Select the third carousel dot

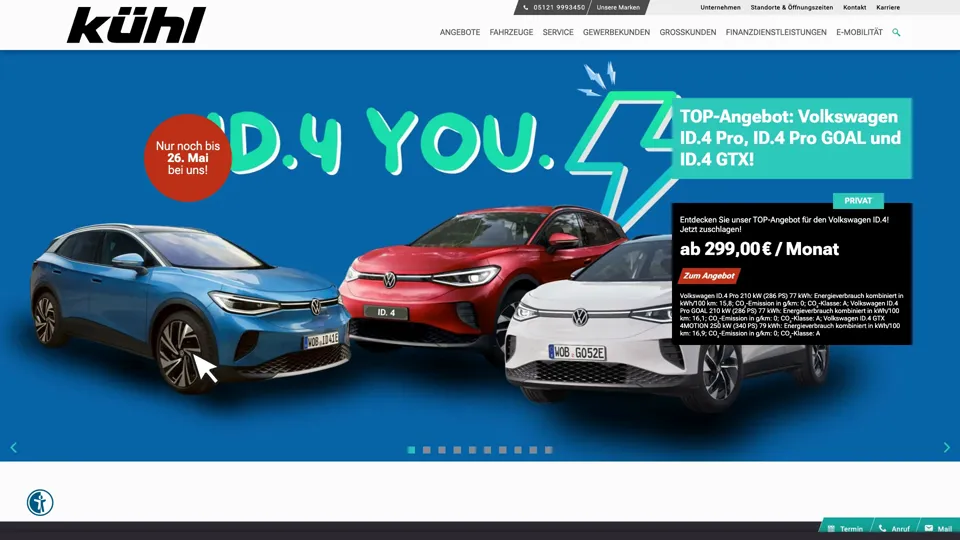coord(442,450)
